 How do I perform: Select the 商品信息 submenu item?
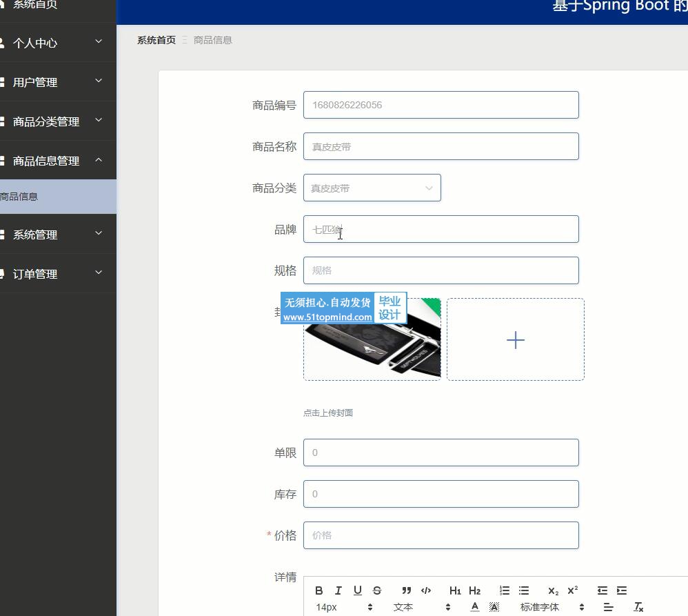[58, 197]
